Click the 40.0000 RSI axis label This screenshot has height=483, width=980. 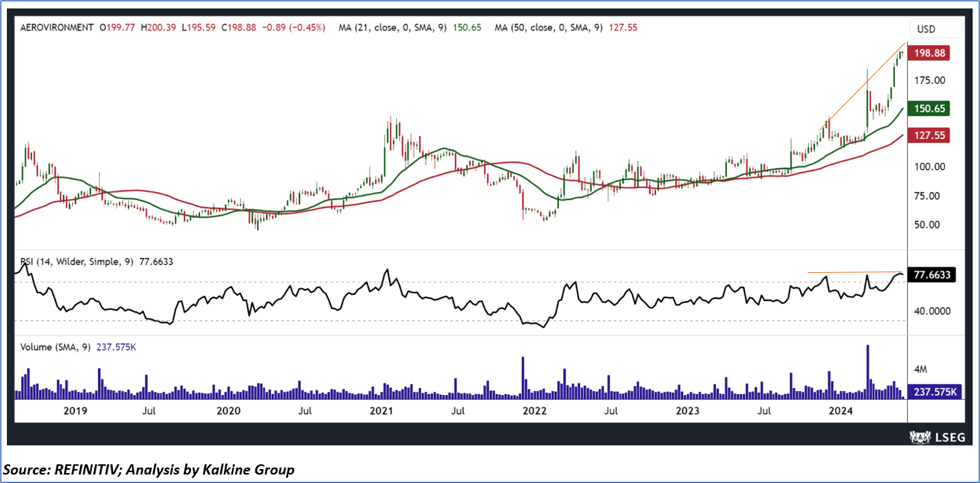932,311
